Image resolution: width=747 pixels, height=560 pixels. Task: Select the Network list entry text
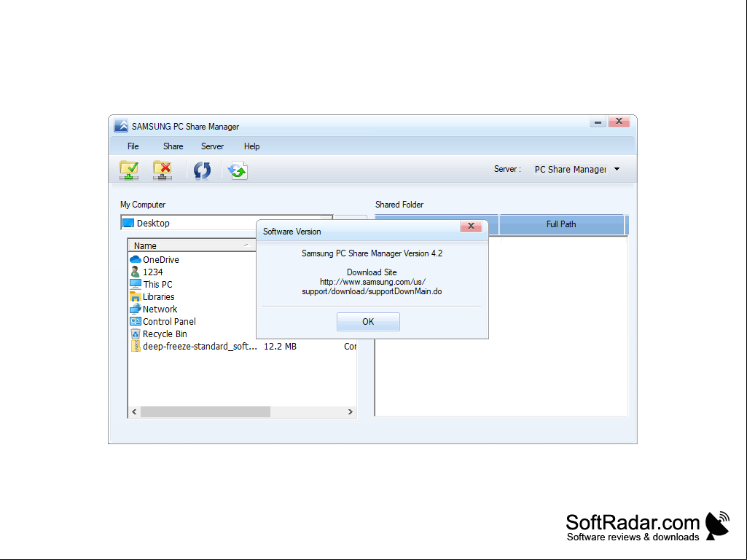[x=160, y=309]
